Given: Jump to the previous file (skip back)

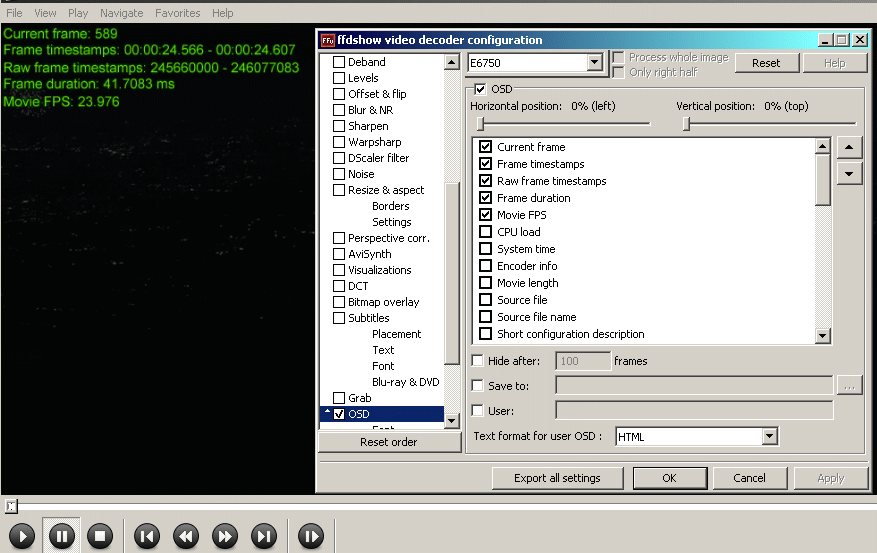Looking at the screenshot, I should point(147,537).
